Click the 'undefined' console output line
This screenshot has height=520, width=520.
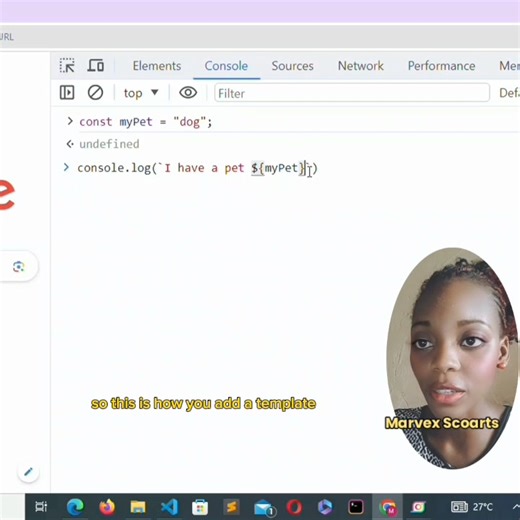109,144
